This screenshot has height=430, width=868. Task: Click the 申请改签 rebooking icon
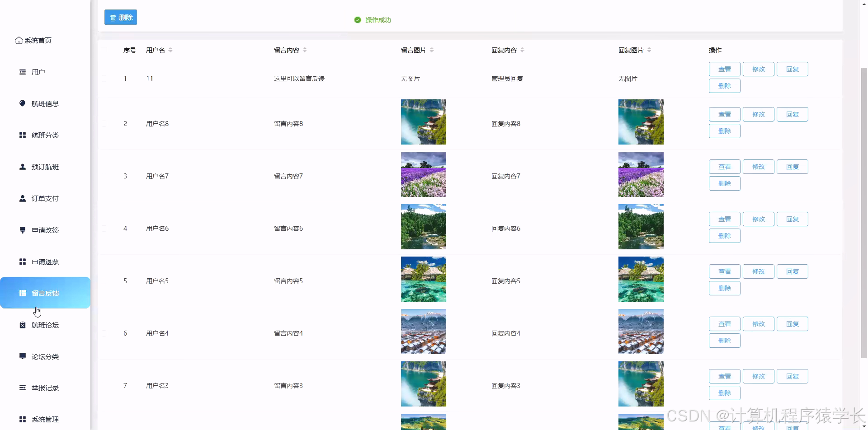(22, 229)
